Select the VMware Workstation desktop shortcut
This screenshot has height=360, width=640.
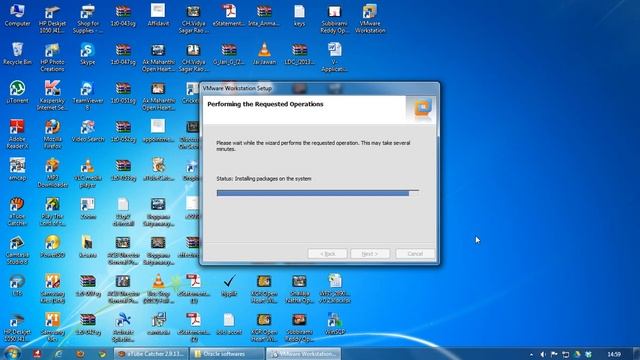(x=370, y=19)
